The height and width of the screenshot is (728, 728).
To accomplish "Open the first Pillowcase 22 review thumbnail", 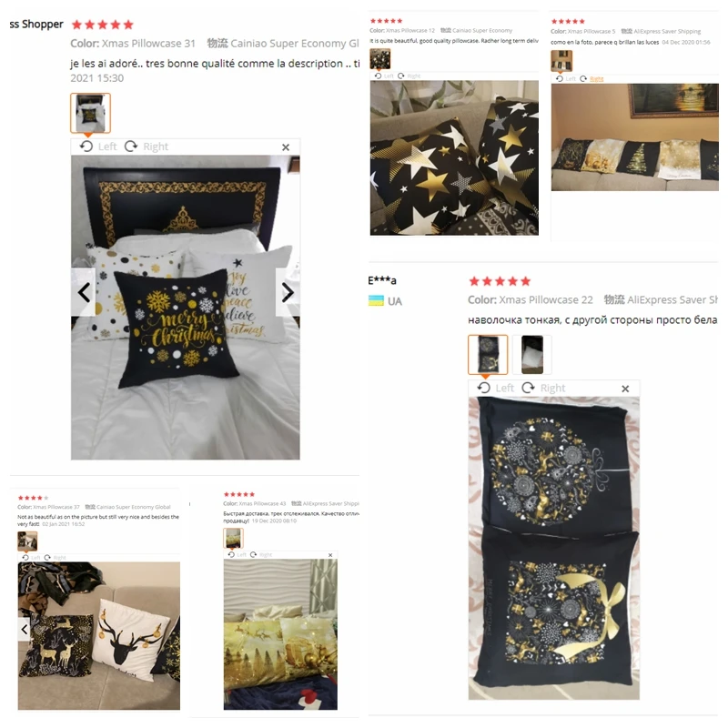I will [488, 354].
